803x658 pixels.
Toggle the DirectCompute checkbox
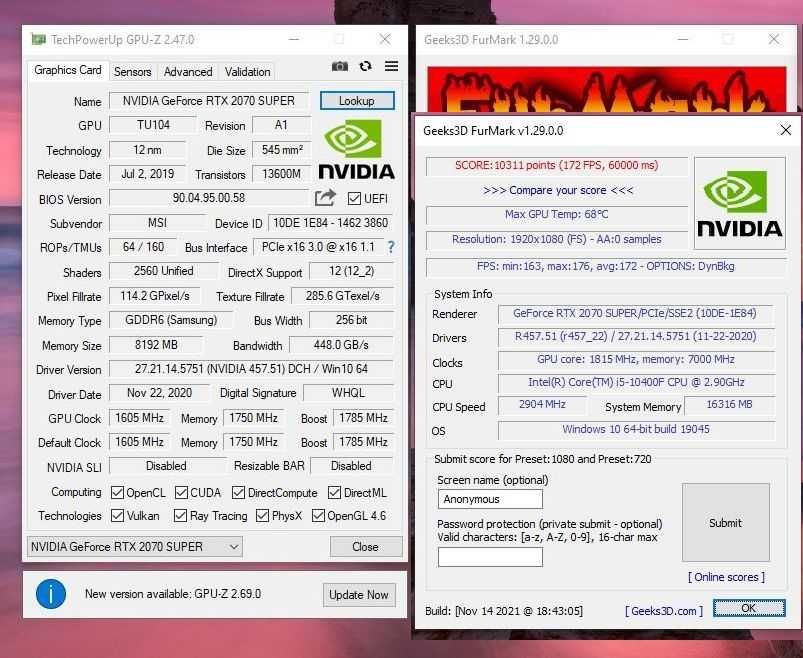[x=238, y=493]
